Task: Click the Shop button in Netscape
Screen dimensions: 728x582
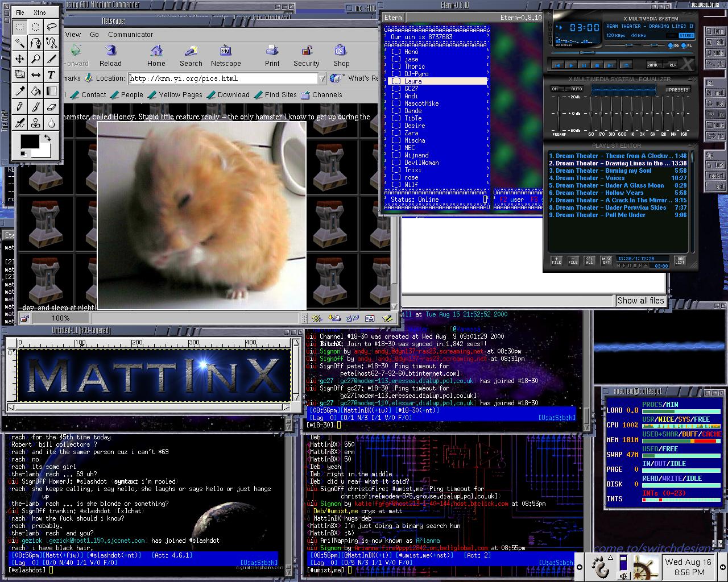Action: pos(341,56)
